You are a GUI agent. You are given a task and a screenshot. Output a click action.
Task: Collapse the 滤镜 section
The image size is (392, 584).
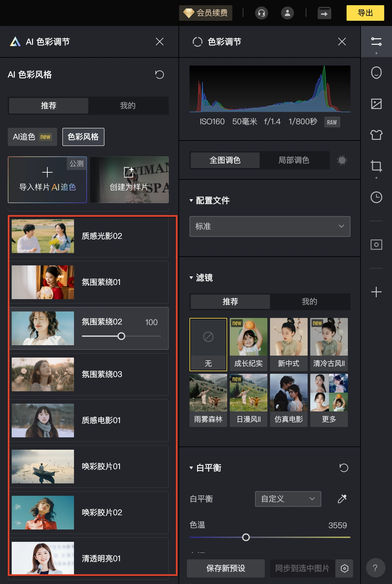[x=191, y=278]
